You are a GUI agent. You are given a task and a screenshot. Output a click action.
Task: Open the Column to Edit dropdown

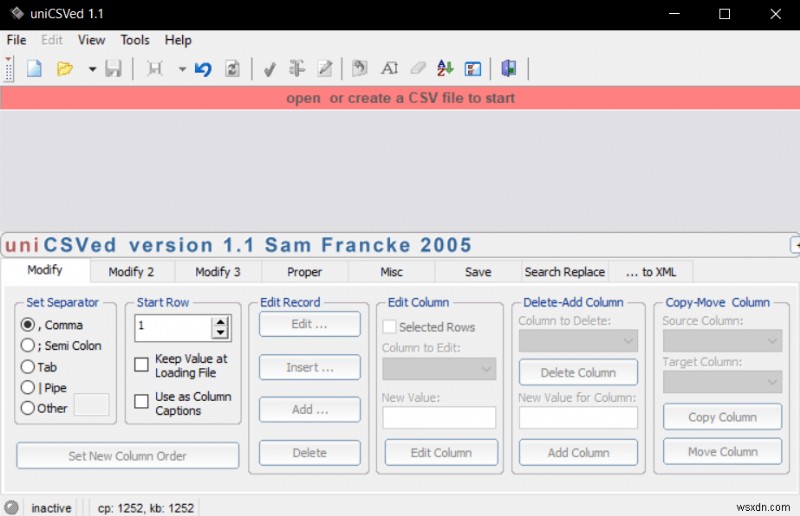[439, 369]
